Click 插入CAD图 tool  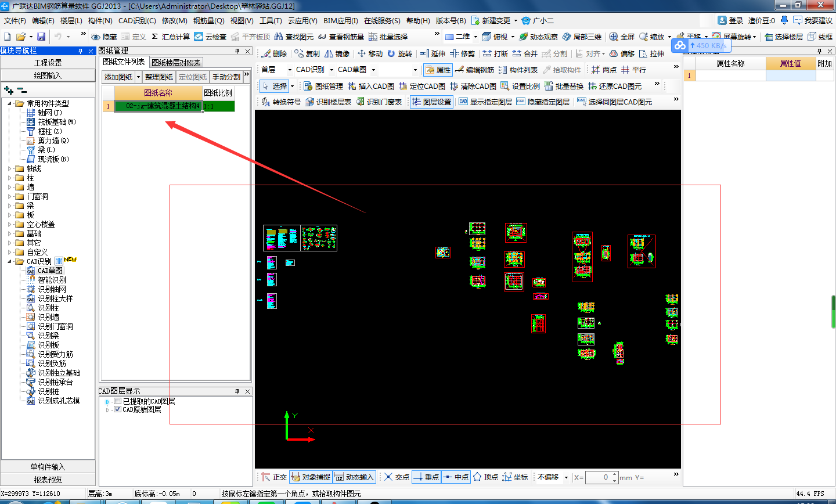(371, 86)
